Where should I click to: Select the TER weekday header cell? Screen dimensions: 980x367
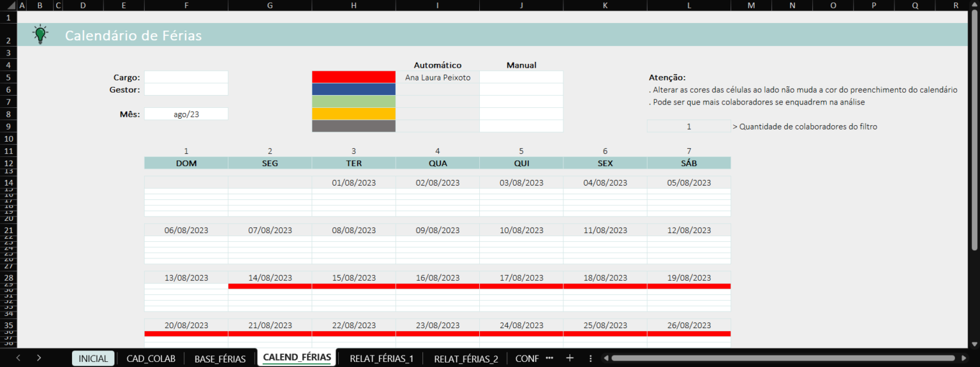coord(353,163)
